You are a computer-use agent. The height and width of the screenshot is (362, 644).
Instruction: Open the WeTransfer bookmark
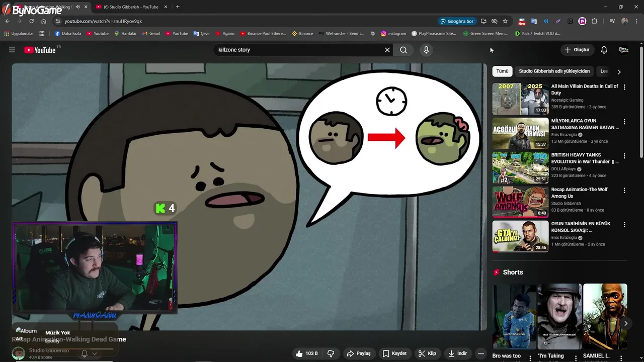tap(341, 34)
